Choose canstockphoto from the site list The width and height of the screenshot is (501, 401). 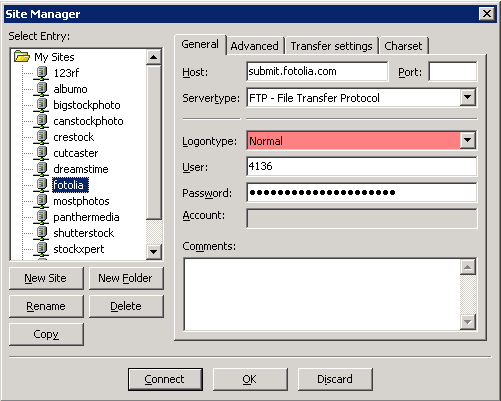pyautogui.click(x=88, y=121)
